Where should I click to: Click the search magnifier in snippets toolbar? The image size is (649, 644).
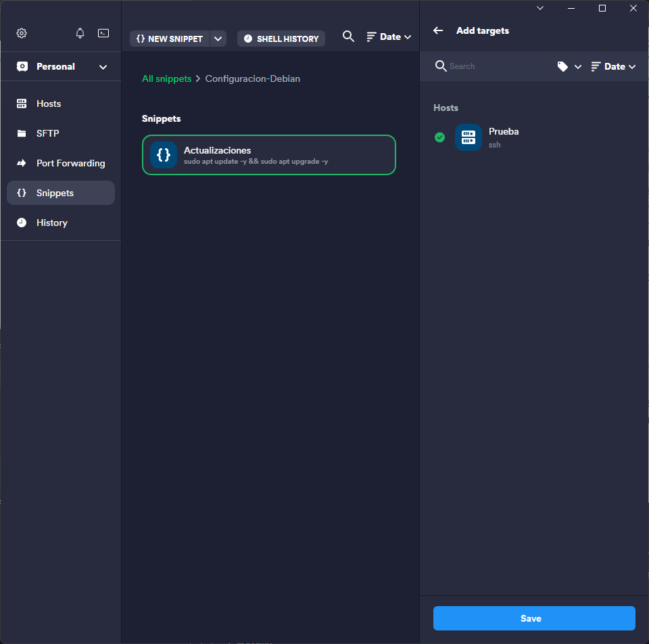click(348, 37)
